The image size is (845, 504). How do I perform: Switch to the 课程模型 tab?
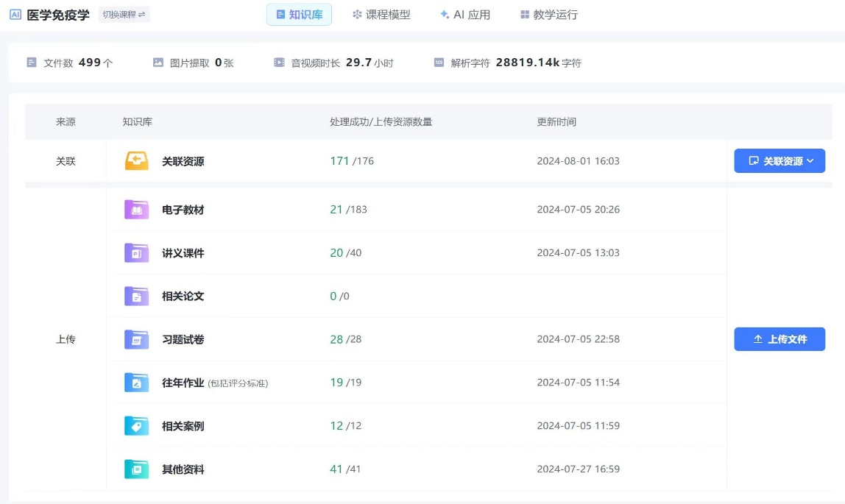(381, 15)
